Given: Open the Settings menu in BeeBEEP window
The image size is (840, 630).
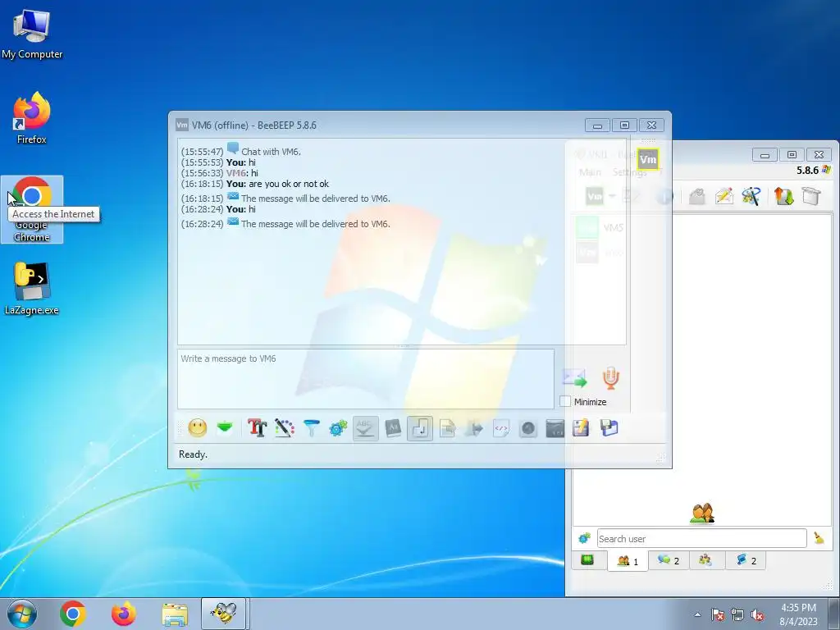Looking at the screenshot, I should point(629,172).
